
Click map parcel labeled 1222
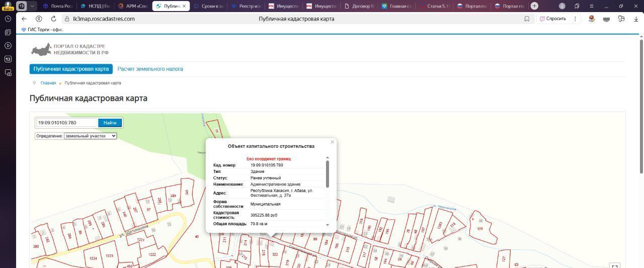tap(151, 254)
